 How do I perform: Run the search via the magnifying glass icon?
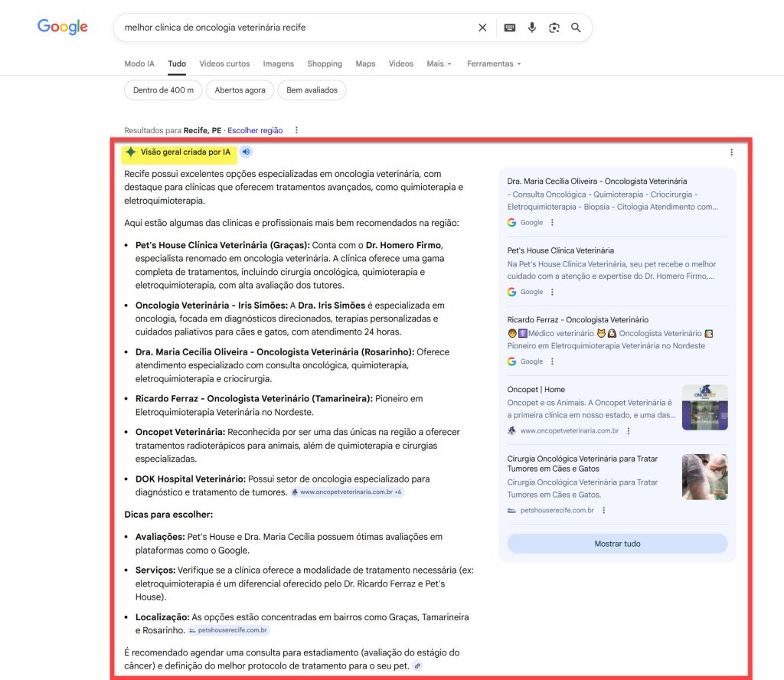coord(575,27)
